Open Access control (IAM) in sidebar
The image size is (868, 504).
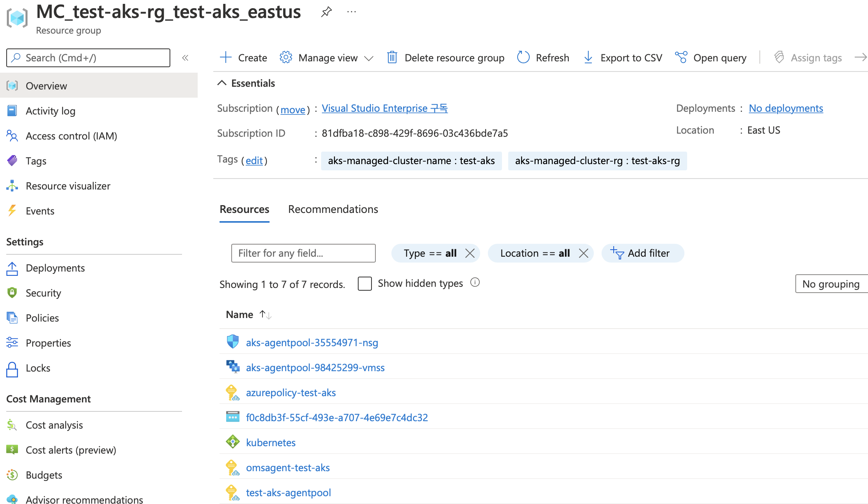coord(71,136)
